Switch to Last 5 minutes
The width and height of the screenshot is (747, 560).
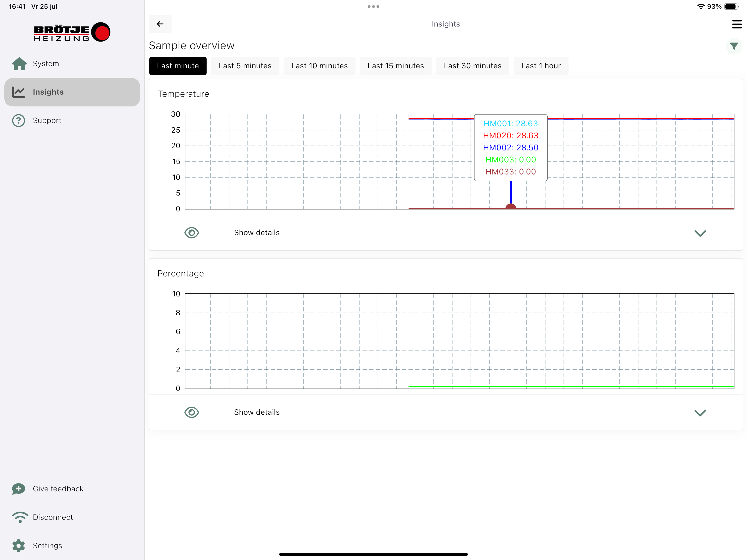(x=245, y=66)
